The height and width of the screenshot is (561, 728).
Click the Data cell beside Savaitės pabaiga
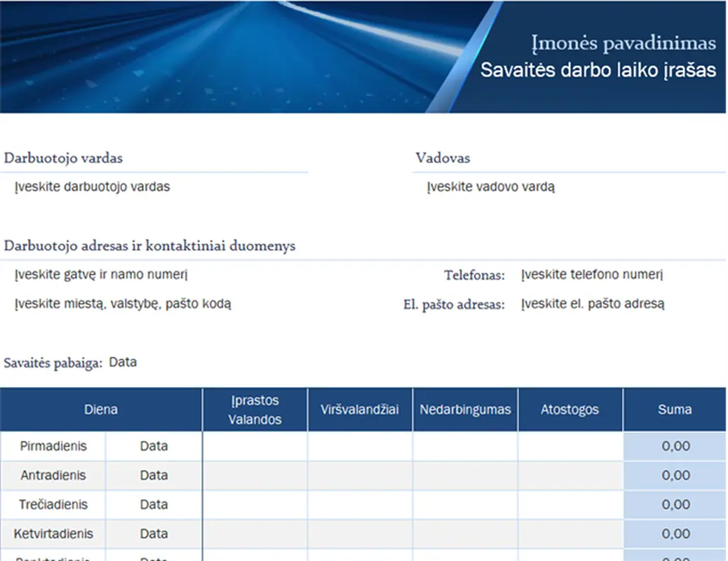123,363
